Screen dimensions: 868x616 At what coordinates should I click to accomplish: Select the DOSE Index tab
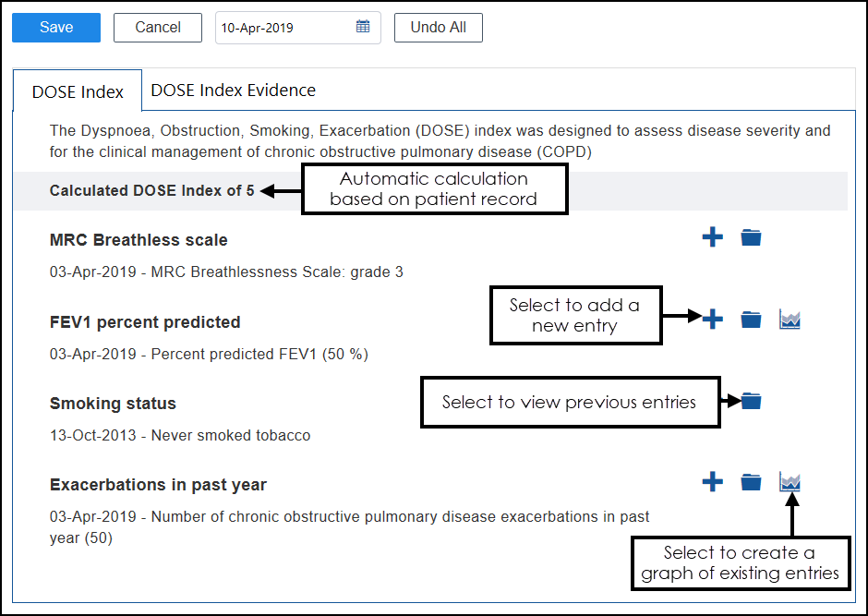point(78,91)
